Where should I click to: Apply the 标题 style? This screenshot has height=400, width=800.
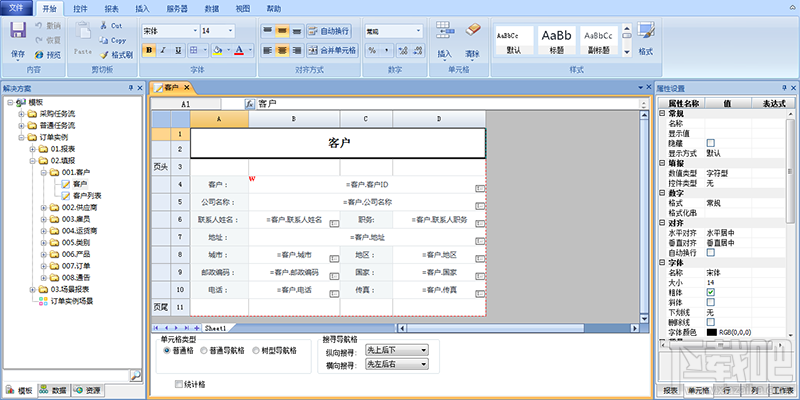tap(557, 40)
